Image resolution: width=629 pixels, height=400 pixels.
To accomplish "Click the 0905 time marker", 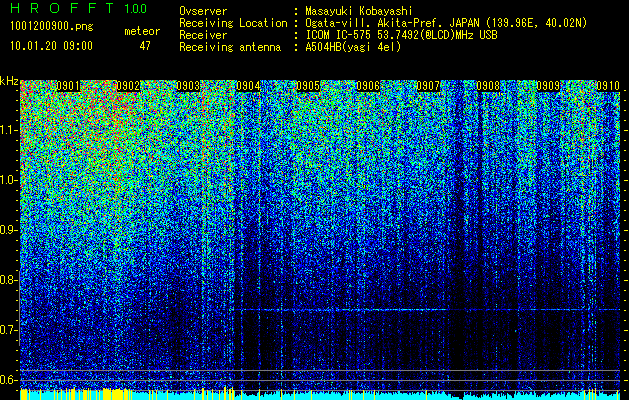I will pos(308,86).
